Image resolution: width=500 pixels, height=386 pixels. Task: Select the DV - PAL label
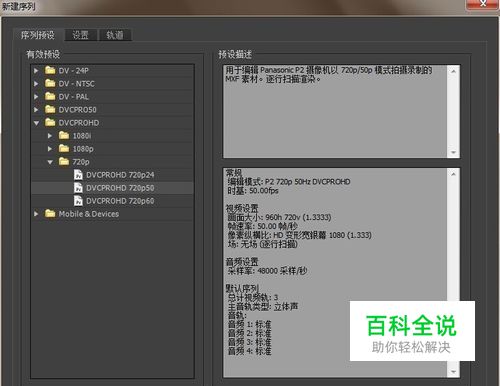pos(74,97)
